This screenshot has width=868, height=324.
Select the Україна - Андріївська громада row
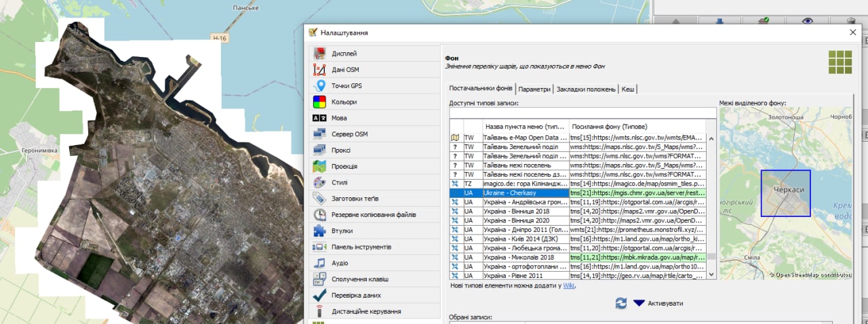point(578,202)
